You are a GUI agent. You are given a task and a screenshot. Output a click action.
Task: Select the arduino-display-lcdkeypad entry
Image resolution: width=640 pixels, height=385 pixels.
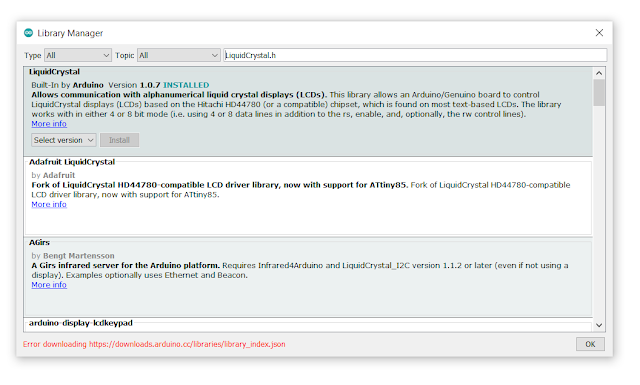[308, 325]
